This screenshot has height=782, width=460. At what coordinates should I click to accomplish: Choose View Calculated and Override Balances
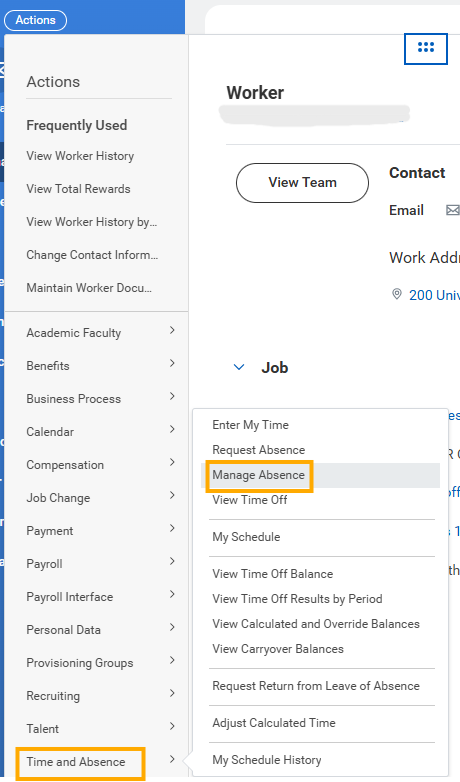(316, 624)
